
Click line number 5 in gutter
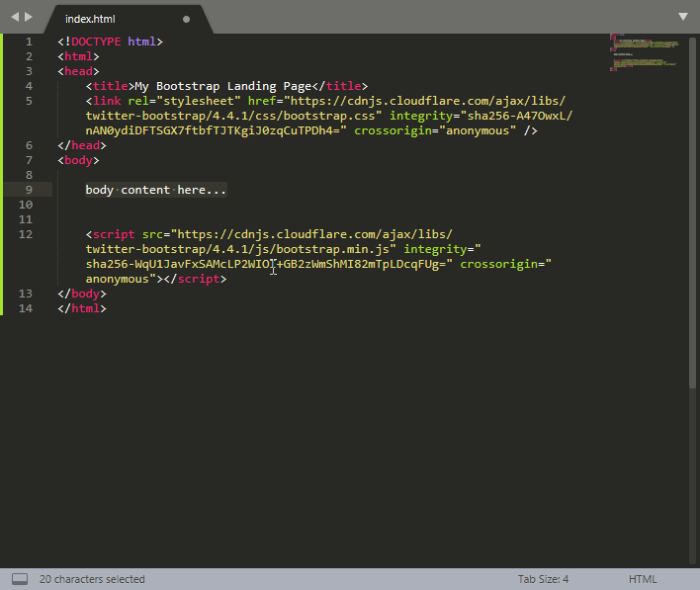(29, 101)
